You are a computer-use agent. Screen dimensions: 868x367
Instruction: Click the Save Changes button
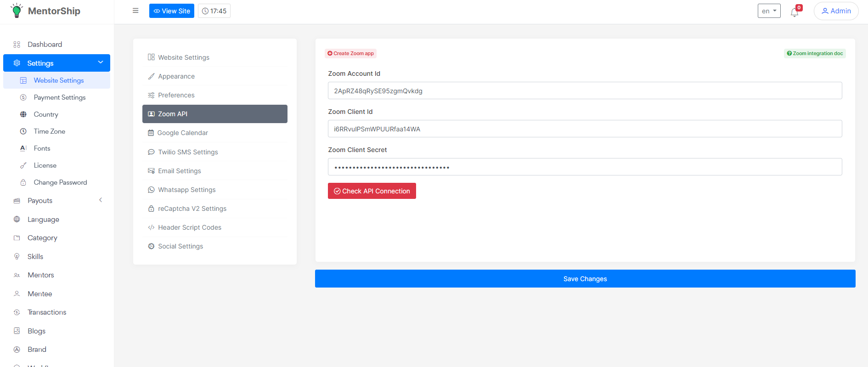point(585,279)
